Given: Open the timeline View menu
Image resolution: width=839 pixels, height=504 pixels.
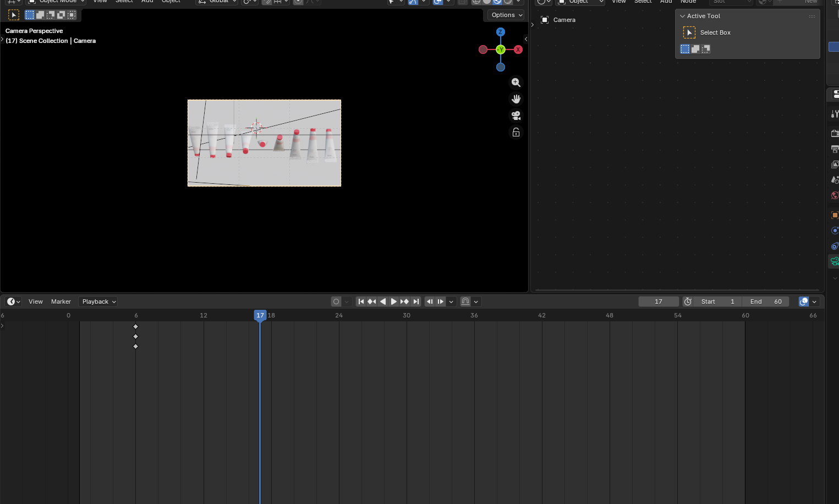Looking at the screenshot, I should (36, 302).
